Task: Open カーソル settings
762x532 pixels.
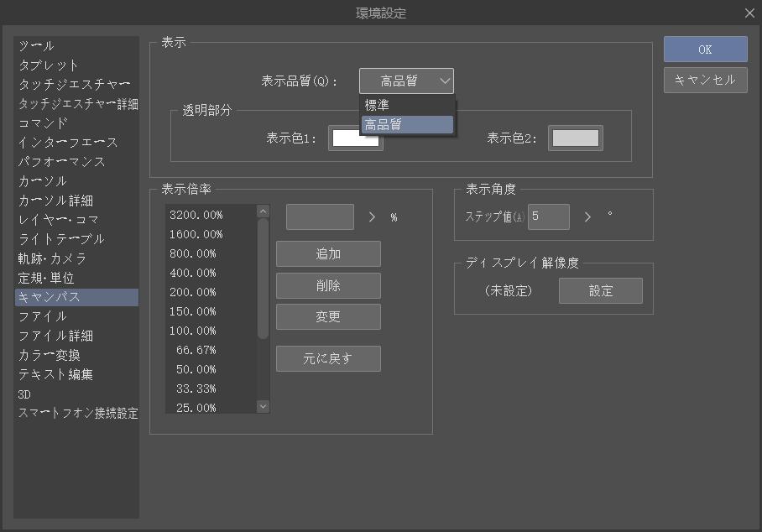Action: pyautogui.click(x=76, y=181)
